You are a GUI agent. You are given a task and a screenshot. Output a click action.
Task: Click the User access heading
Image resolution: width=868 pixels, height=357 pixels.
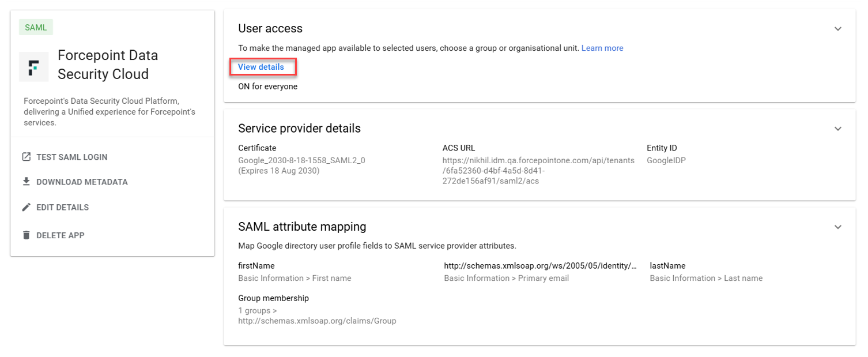[270, 28]
